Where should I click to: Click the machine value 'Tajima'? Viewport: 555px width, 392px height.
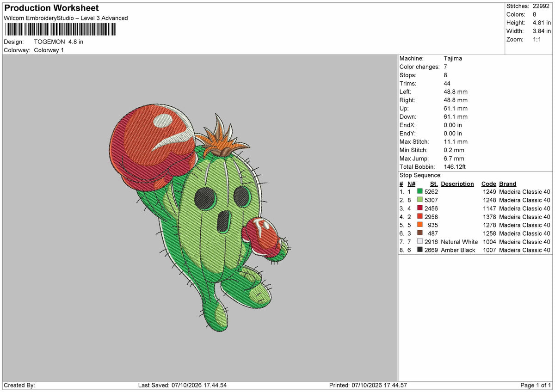point(453,58)
